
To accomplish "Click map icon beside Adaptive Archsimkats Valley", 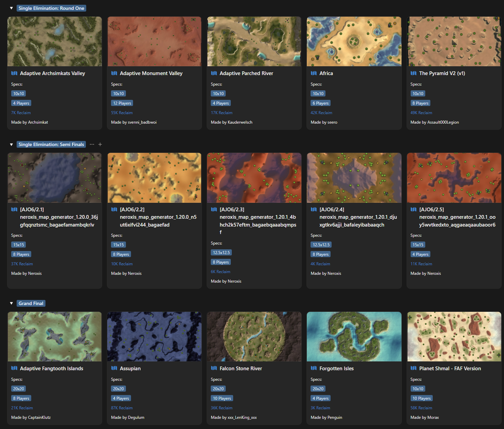I will [14, 73].
